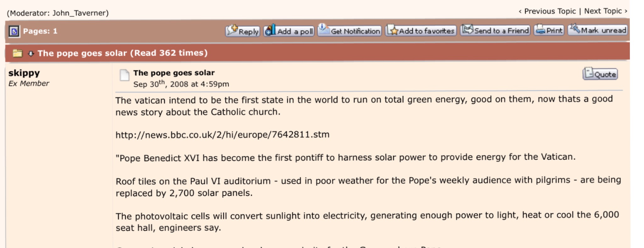Click Send to a Friend button
Screen dimensions: 644x248
pos(495,30)
